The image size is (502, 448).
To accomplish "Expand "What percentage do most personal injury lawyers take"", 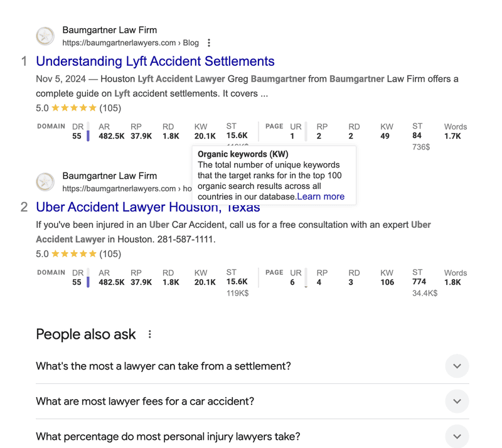I will [457, 436].
